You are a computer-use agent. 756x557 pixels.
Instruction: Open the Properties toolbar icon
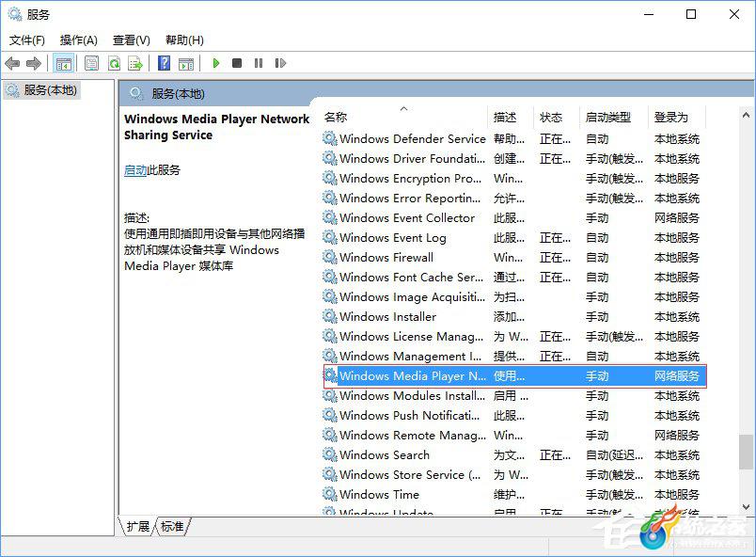point(91,63)
